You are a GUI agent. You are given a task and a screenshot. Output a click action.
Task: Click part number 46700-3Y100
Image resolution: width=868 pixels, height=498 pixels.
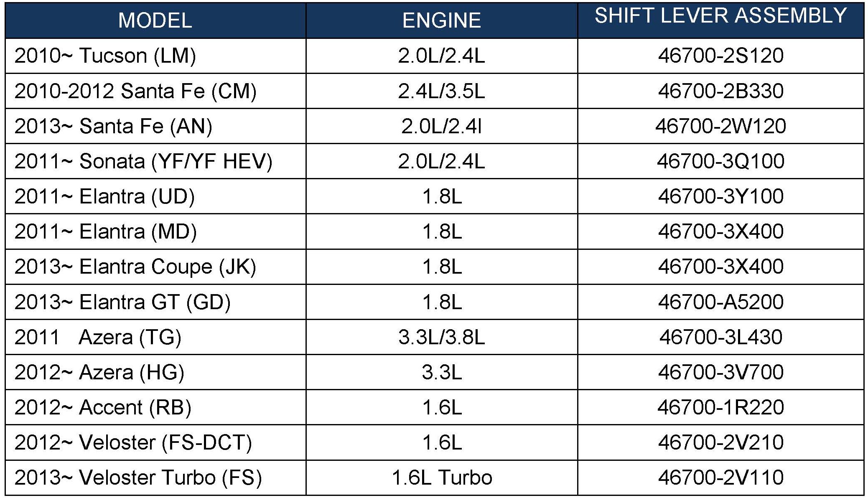point(720,196)
